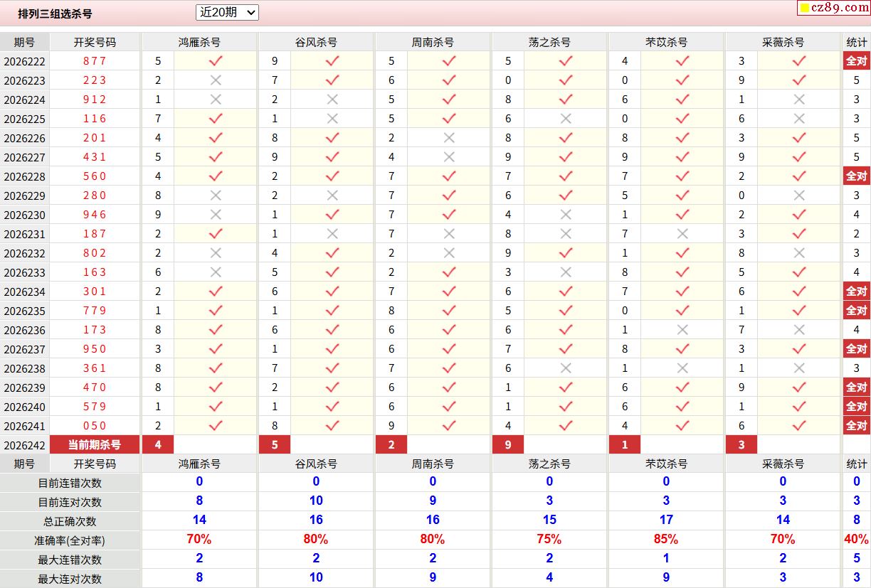This screenshot has height=588, width=871.
Task: Click the cz89.com site logo link
Action: [x=834, y=8]
